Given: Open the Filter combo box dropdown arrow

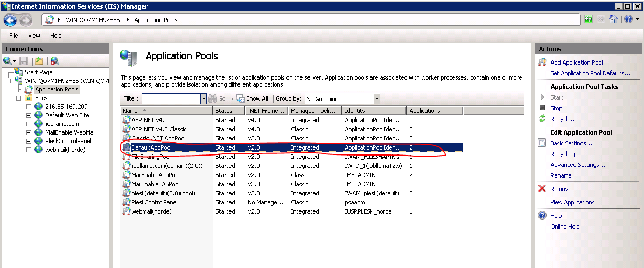Looking at the screenshot, I should (x=204, y=98).
